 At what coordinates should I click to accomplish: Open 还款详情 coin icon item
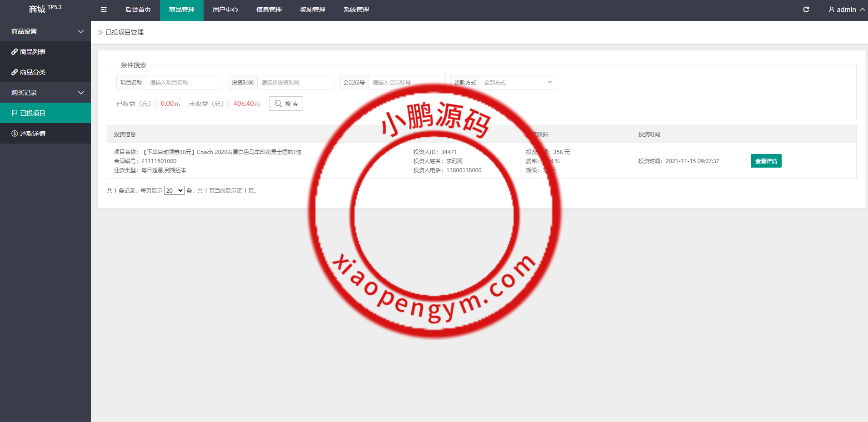click(x=15, y=134)
